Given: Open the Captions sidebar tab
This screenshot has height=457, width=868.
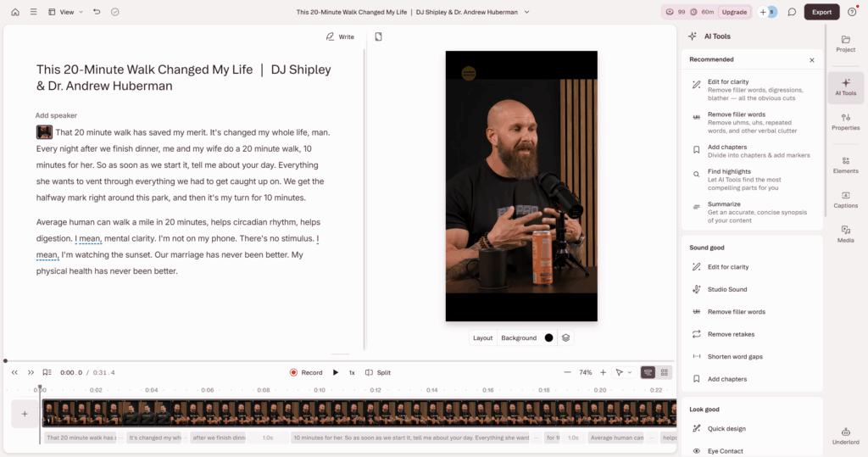Looking at the screenshot, I should pos(845,200).
